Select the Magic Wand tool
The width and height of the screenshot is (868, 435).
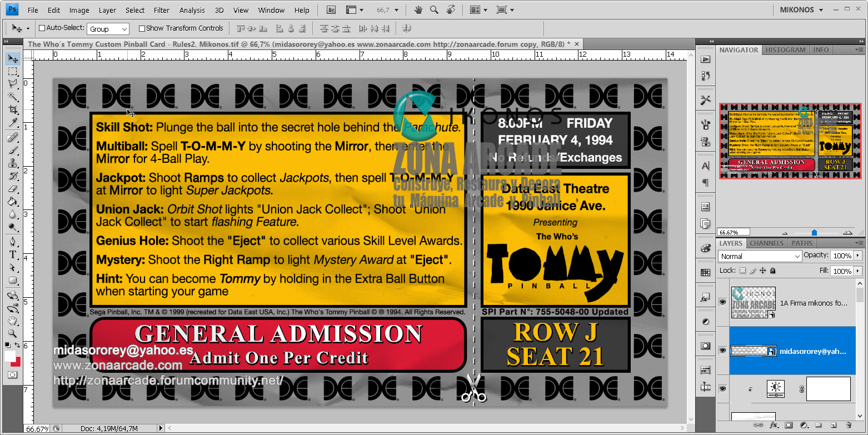tap(13, 97)
